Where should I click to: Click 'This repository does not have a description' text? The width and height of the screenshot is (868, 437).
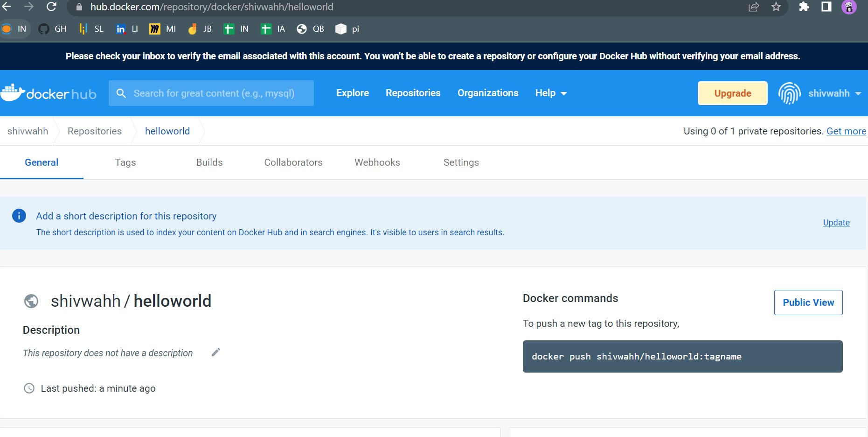point(108,353)
